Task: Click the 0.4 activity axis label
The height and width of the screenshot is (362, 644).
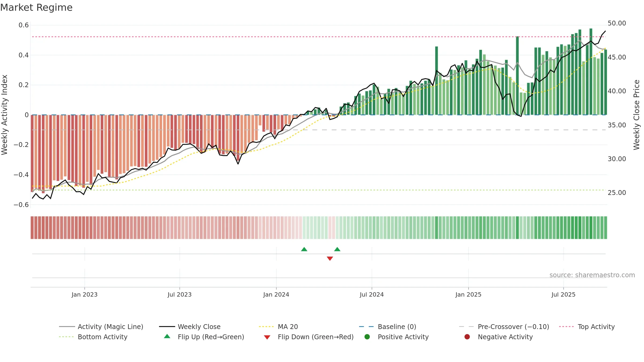Action: [24, 55]
